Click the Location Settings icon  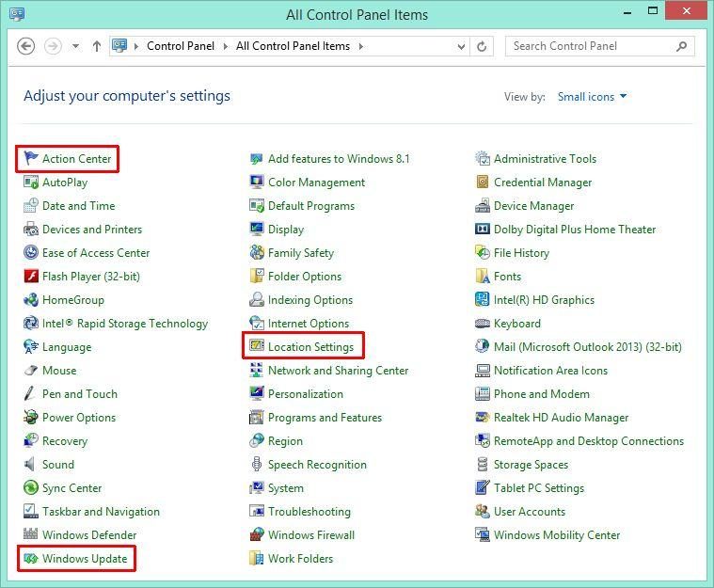(x=257, y=346)
